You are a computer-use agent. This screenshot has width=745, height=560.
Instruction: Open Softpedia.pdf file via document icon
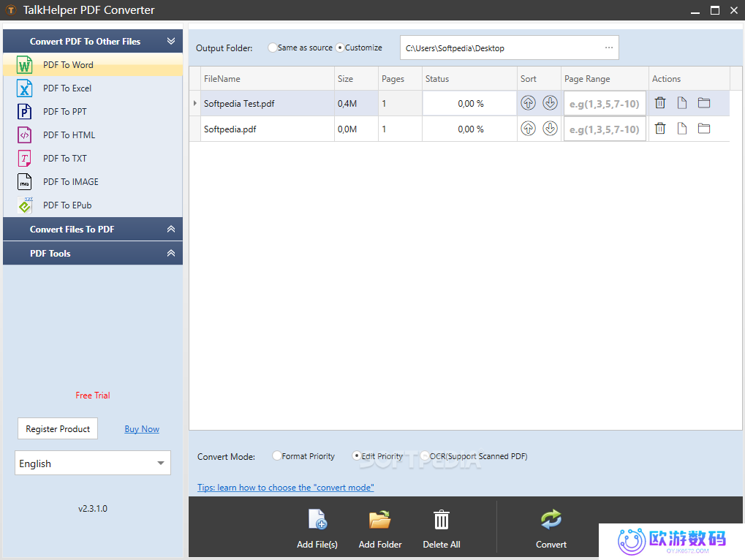(x=682, y=128)
